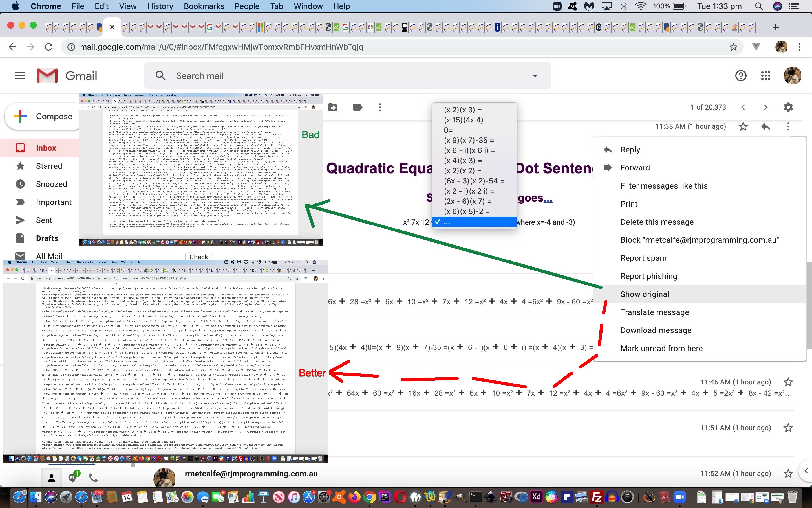This screenshot has height=508, width=812.
Task: Open Gmail settings gear
Action: (x=788, y=107)
